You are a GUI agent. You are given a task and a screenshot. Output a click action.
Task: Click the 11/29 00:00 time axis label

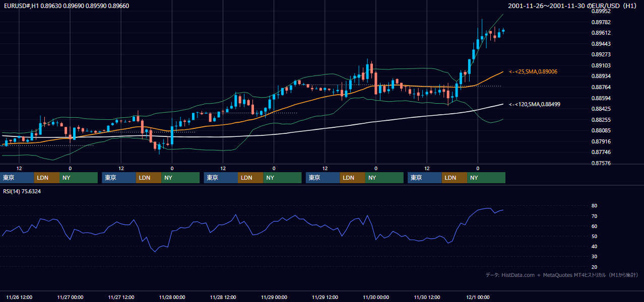(x=274, y=297)
